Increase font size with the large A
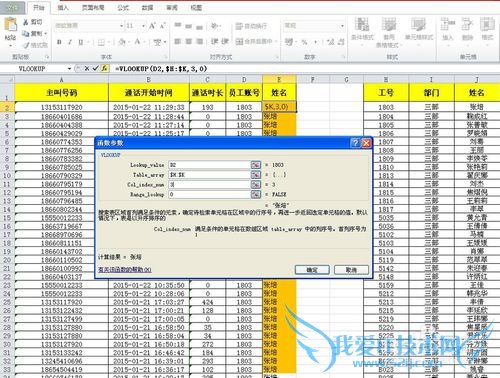The height and width of the screenshot is (378, 500). pyautogui.click(x=152, y=25)
